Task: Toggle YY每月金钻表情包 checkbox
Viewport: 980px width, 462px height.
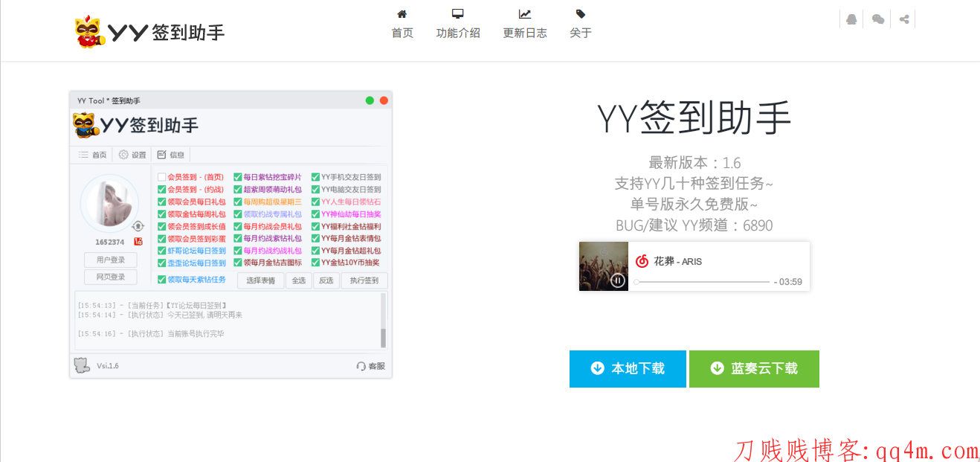Action: click(316, 238)
